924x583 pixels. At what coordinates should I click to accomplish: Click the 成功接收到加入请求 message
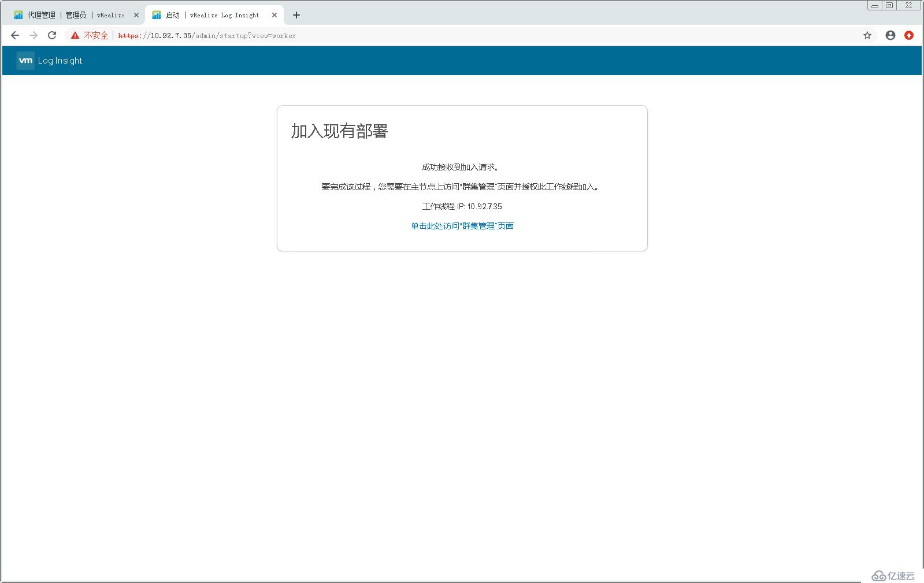[x=461, y=167]
